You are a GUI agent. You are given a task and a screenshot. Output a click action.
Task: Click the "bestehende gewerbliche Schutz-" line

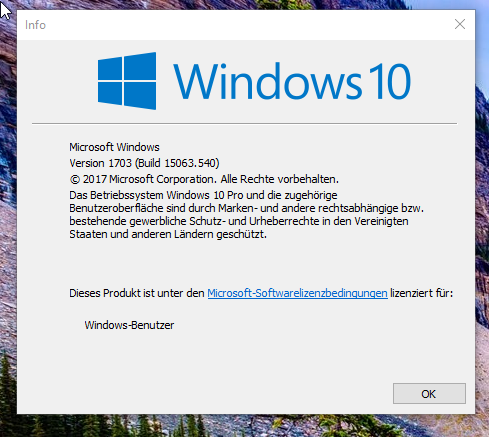[x=239, y=221]
